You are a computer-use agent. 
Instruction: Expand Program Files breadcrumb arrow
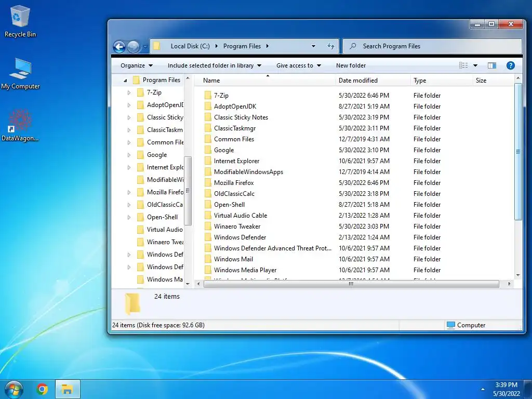[268, 46]
